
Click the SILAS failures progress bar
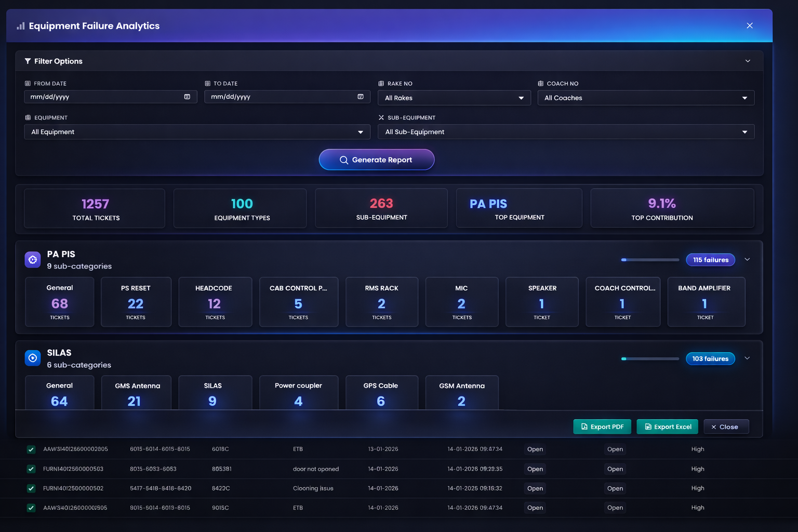(x=650, y=358)
